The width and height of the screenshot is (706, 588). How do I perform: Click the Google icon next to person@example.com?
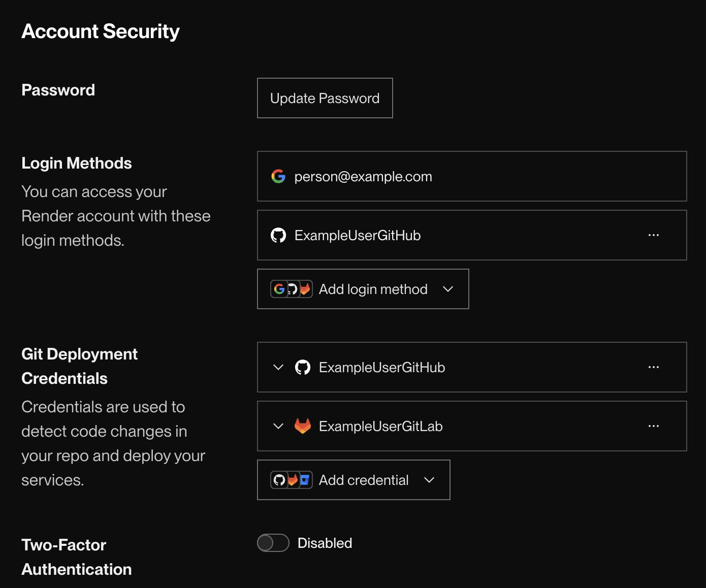coord(278,176)
